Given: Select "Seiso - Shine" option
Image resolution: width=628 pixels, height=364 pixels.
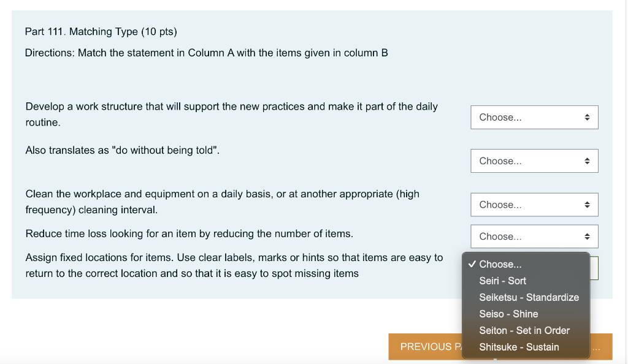Looking at the screenshot, I should pos(508,314).
